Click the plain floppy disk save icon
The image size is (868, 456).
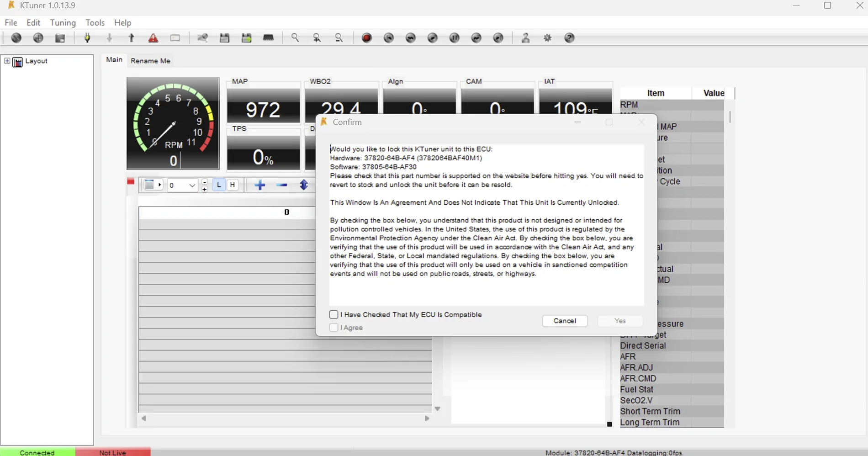pyautogui.click(x=224, y=38)
